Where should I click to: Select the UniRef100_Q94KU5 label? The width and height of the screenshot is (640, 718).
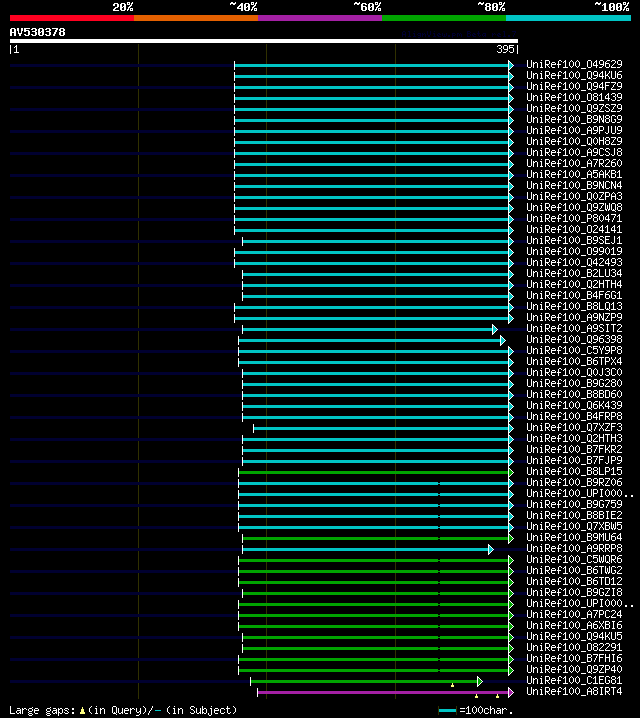point(574,636)
